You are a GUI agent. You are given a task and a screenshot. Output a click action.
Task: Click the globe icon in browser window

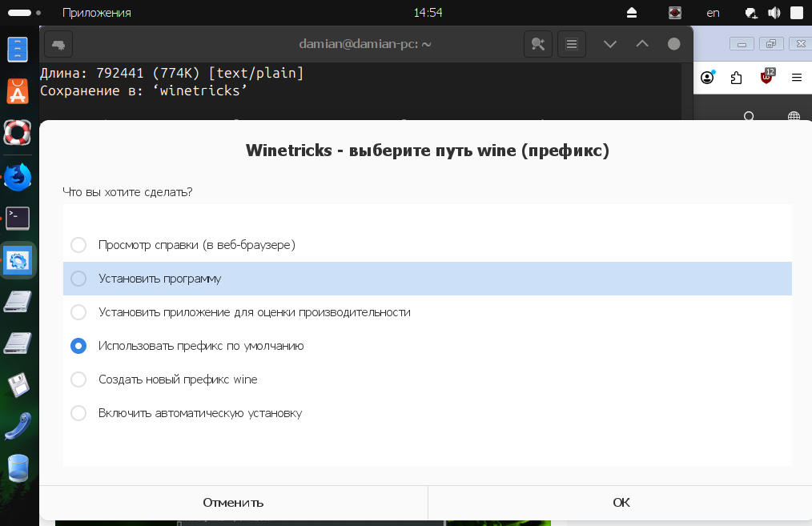[794, 116]
